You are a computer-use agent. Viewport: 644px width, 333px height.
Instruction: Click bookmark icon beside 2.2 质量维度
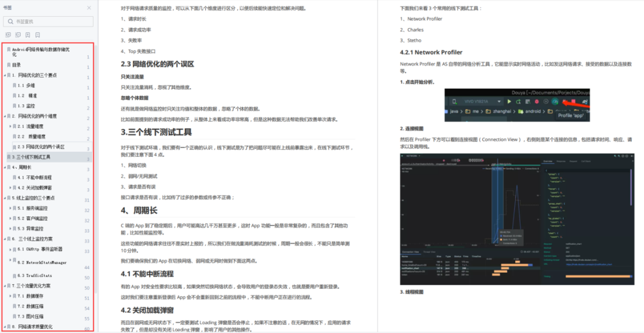[14, 136]
